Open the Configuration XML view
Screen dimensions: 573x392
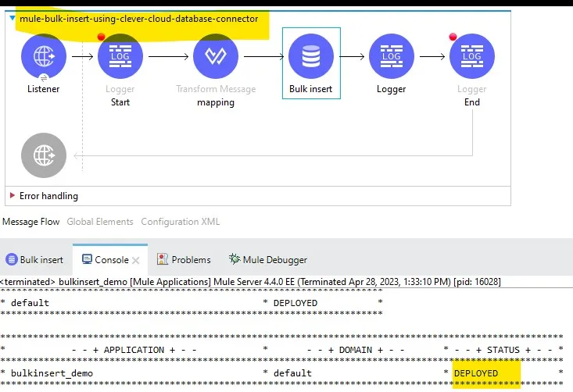pos(180,222)
